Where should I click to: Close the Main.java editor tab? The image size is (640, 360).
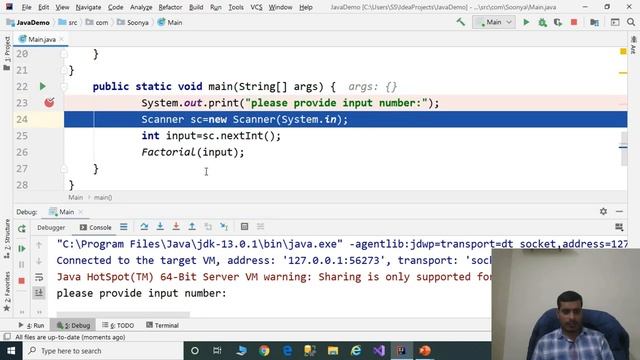pos(62,39)
